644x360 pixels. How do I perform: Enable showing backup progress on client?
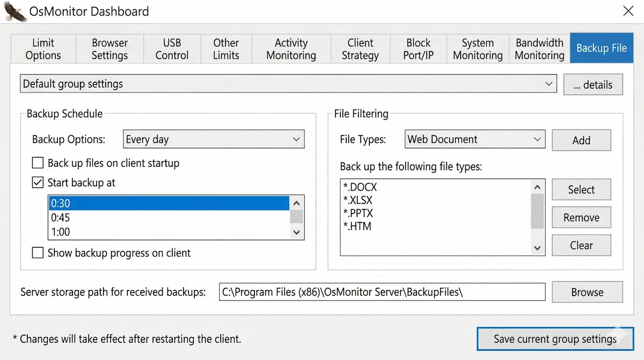[x=38, y=253]
